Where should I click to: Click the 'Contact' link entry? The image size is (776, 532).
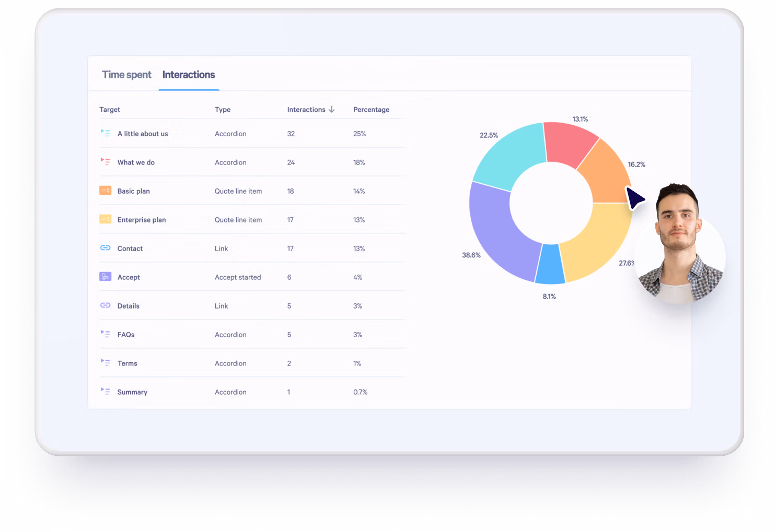point(130,248)
